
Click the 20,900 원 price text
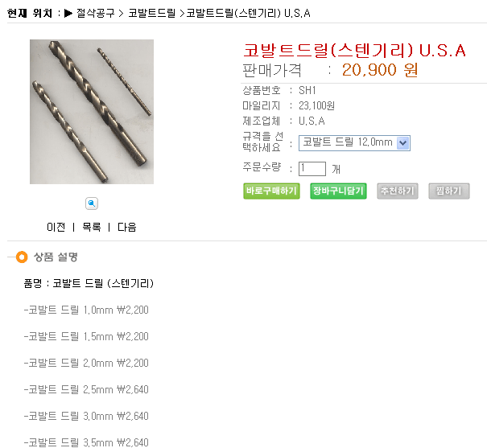(379, 70)
